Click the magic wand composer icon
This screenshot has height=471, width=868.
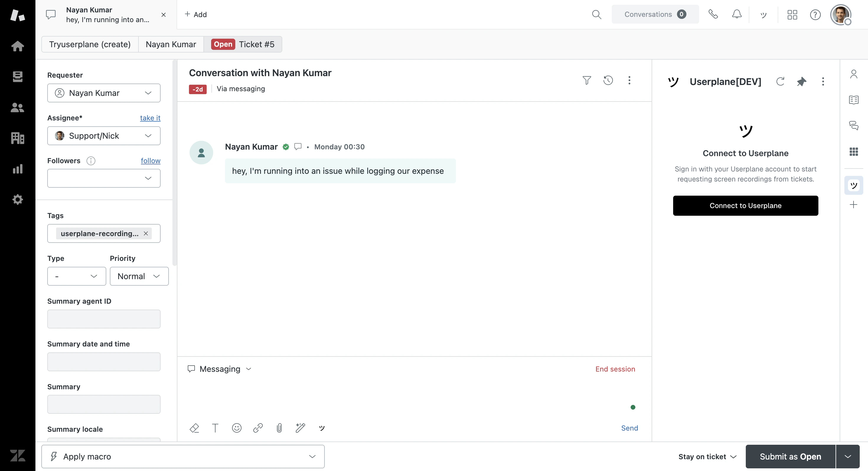click(x=300, y=428)
